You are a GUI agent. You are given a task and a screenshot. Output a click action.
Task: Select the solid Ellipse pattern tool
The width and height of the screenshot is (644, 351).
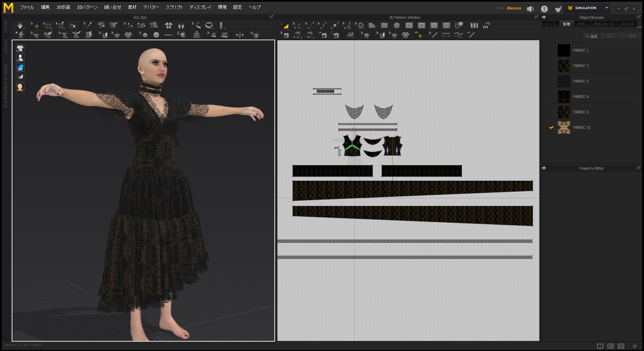point(397,25)
